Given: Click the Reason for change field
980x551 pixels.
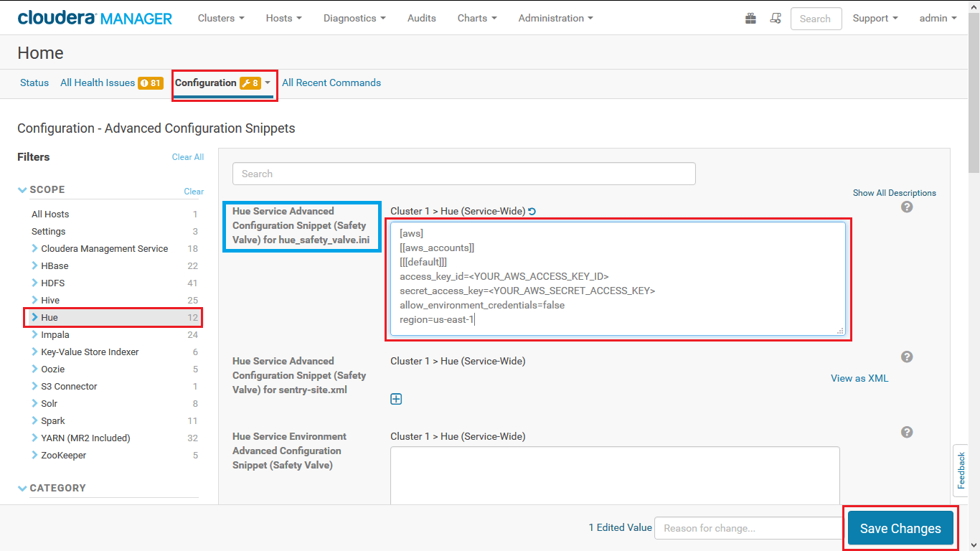Looking at the screenshot, I should pyautogui.click(x=748, y=528).
